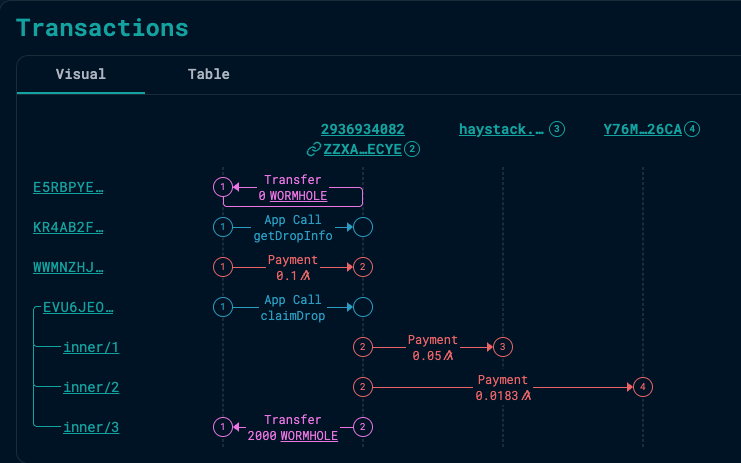Open the haystack account link
This screenshot has width=741, height=463.
501,129
